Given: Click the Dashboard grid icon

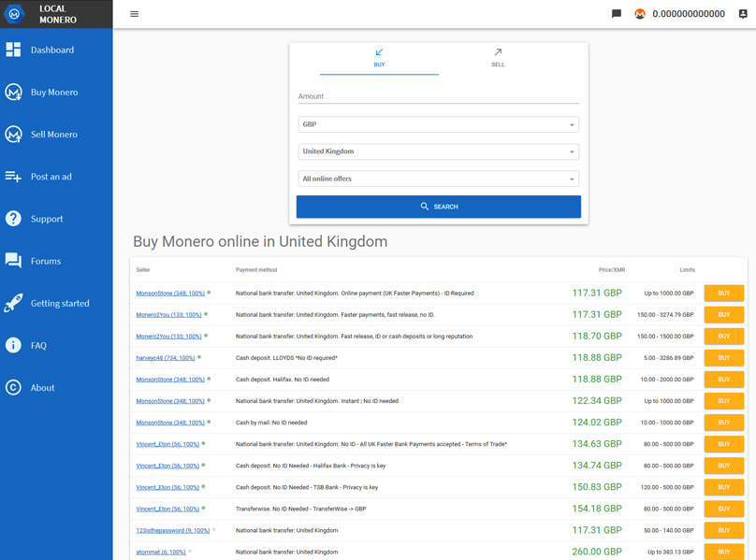Looking at the screenshot, I should coord(13,50).
